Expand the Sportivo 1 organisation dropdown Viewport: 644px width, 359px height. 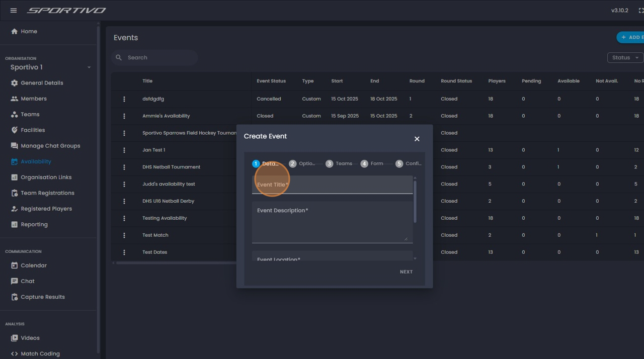coord(89,67)
